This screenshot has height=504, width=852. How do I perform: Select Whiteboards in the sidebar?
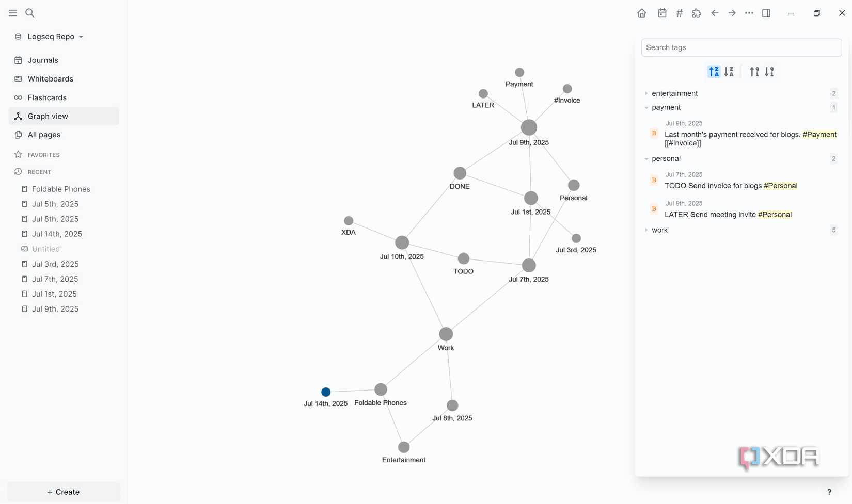(x=50, y=78)
